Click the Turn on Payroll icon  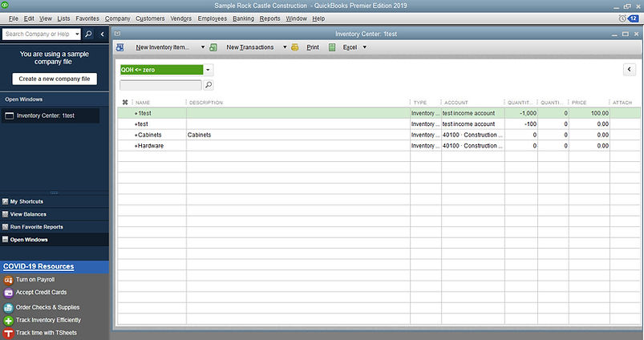click(x=8, y=280)
